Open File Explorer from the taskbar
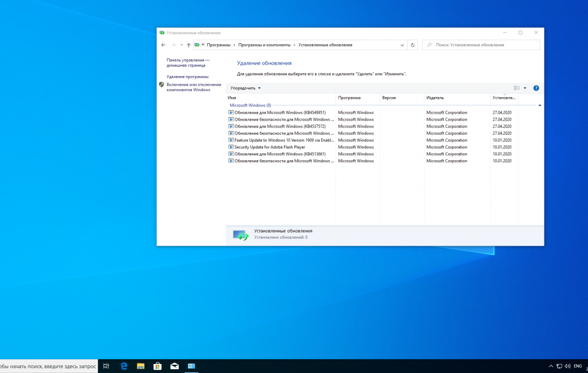 coord(141,366)
